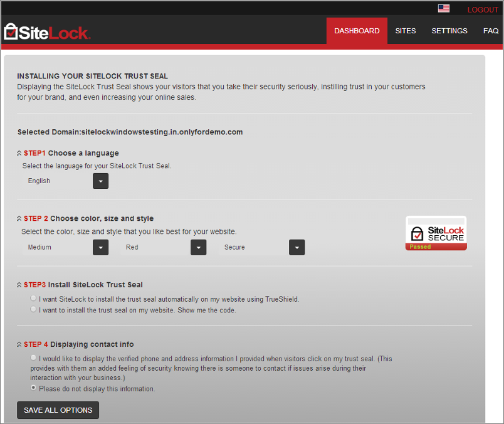Click the Save All Options button
This screenshot has height=424, width=504.
[58, 410]
